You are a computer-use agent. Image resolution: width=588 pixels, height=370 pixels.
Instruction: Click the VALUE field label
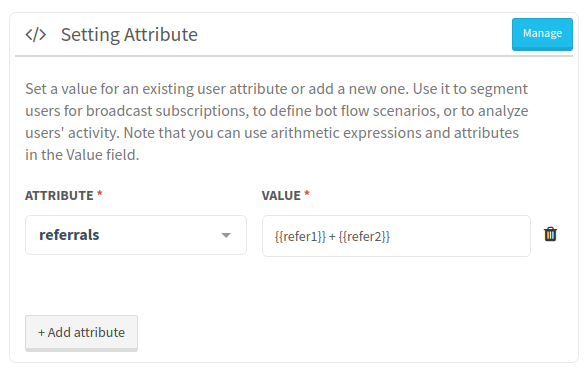[x=281, y=196]
